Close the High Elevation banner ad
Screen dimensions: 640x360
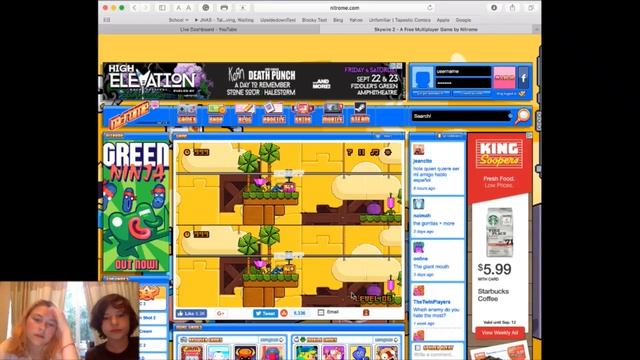point(398,66)
